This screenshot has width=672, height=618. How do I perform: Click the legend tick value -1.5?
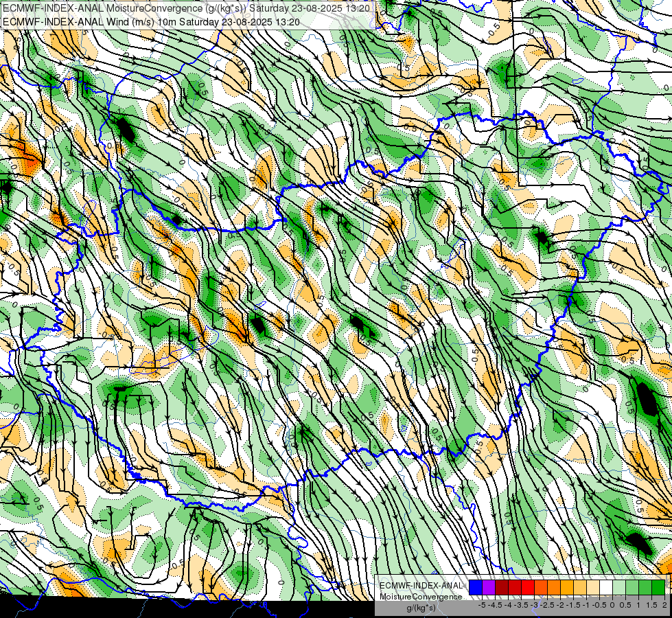(573, 605)
